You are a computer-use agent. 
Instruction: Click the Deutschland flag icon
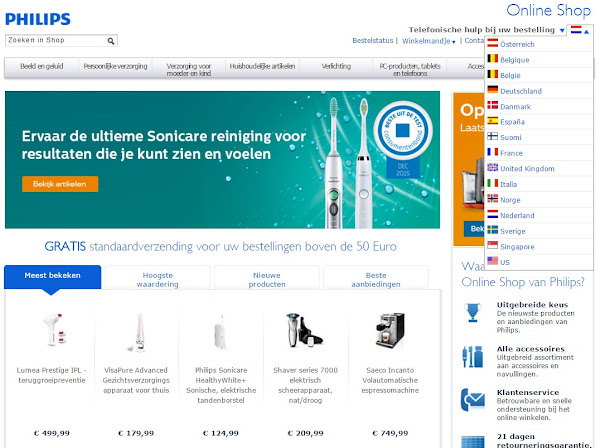492,90
